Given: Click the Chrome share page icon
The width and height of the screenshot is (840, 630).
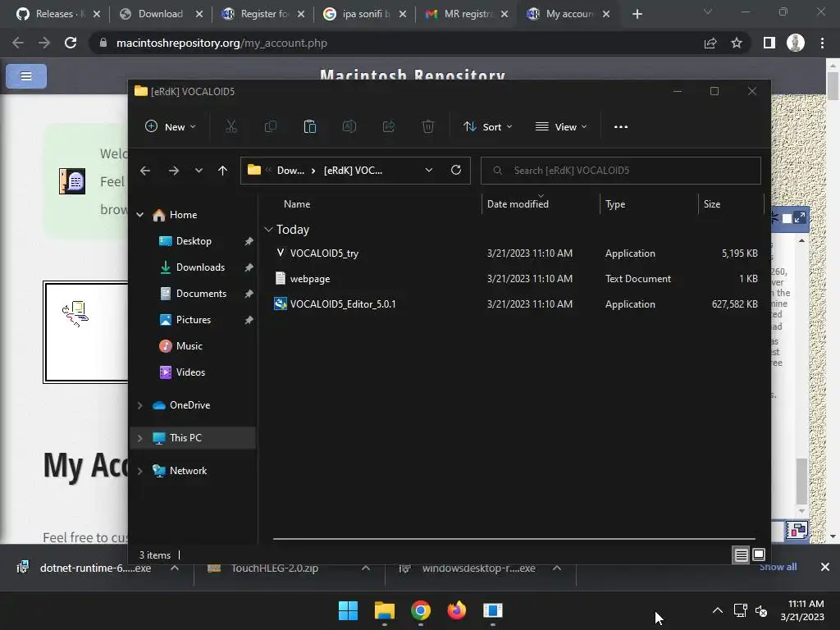Looking at the screenshot, I should (710, 43).
